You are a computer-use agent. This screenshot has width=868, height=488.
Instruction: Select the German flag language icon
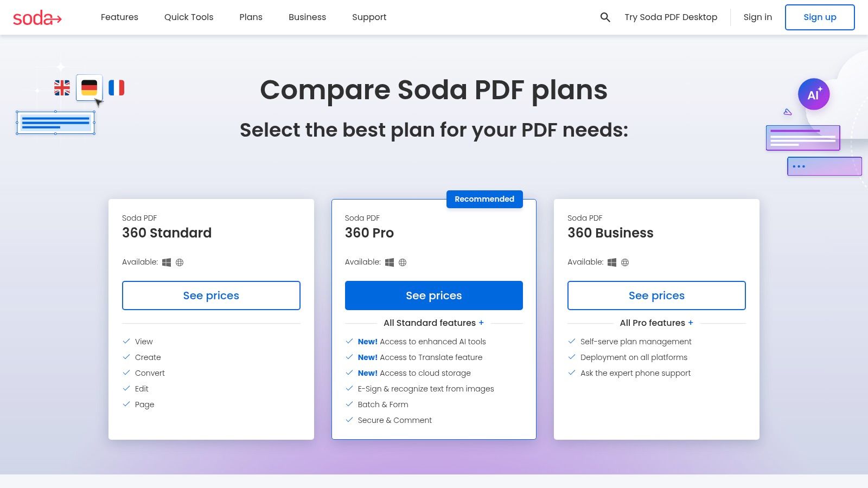pyautogui.click(x=90, y=87)
